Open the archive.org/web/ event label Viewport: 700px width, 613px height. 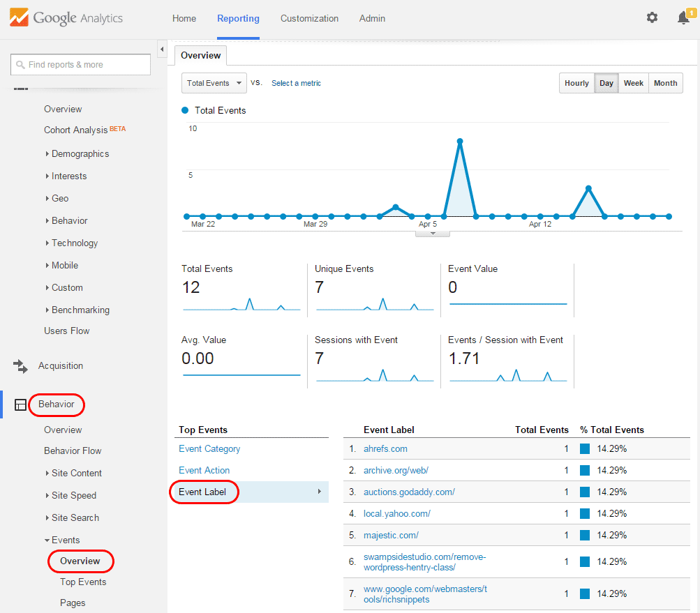396,470
